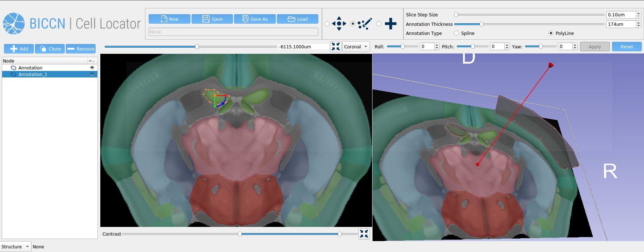Open the Coronal orientation dropdown
Viewport: 644px width, 252px height.
coord(356,47)
